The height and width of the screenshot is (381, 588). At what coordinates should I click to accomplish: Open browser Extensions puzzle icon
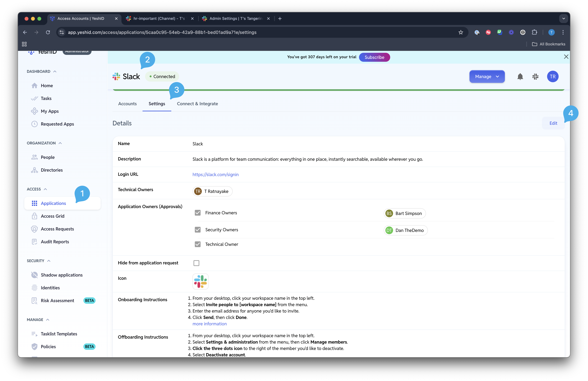[x=534, y=32]
